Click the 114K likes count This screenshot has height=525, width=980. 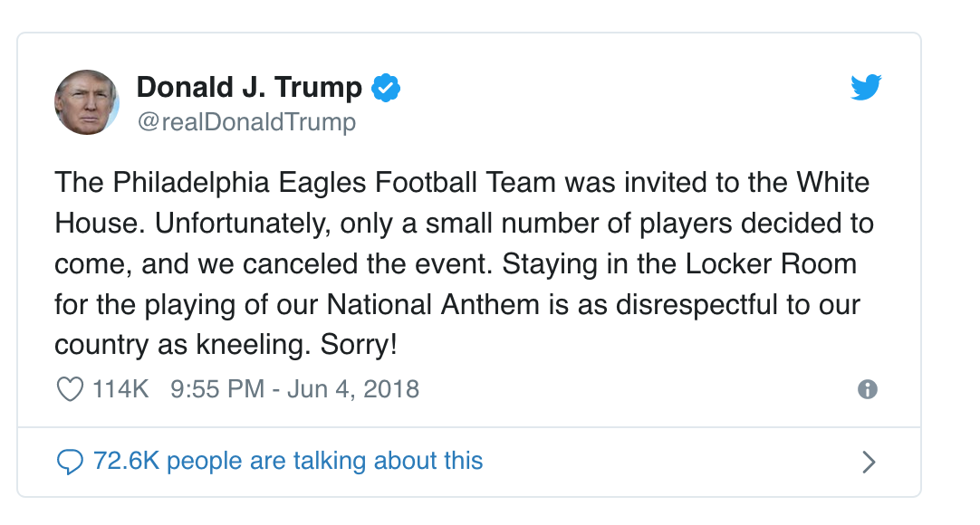coord(120,389)
